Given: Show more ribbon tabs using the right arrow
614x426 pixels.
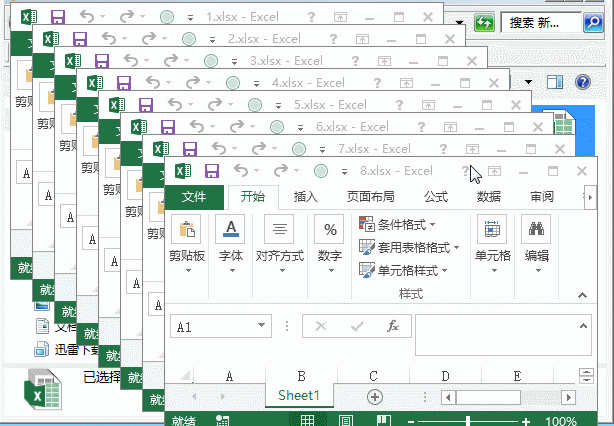Looking at the screenshot, I should [x=590, y=197].
